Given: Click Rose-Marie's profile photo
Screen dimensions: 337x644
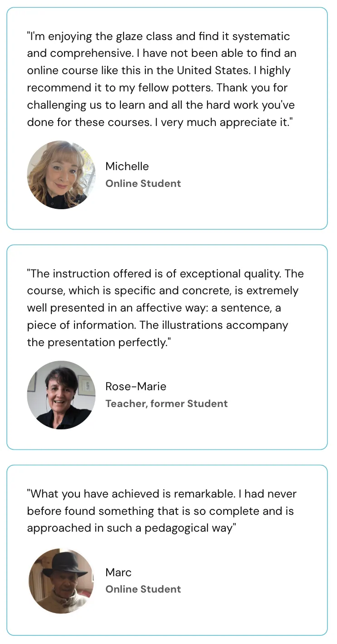Looking at the screenshot, I should coord(61,395).
